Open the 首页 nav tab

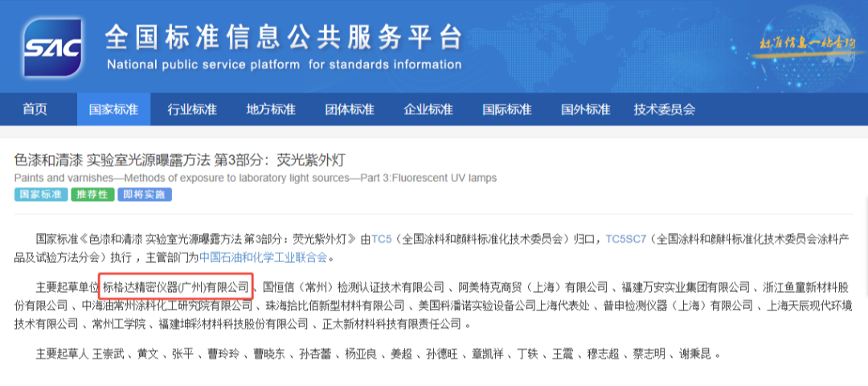click(x=35, y=109)
